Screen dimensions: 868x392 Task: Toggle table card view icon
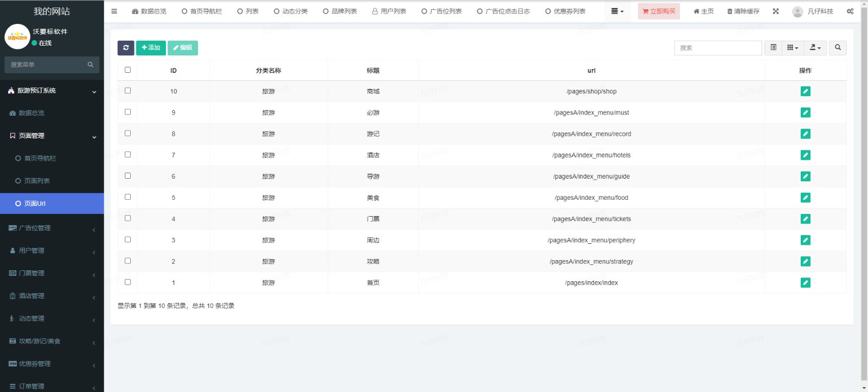(x=774, y=48)
